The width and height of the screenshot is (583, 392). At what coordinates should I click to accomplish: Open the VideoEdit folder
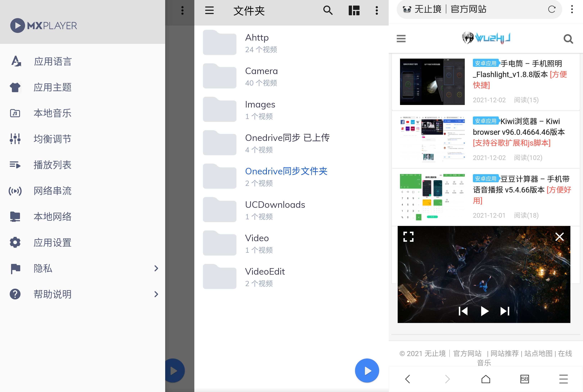[291, 277]
